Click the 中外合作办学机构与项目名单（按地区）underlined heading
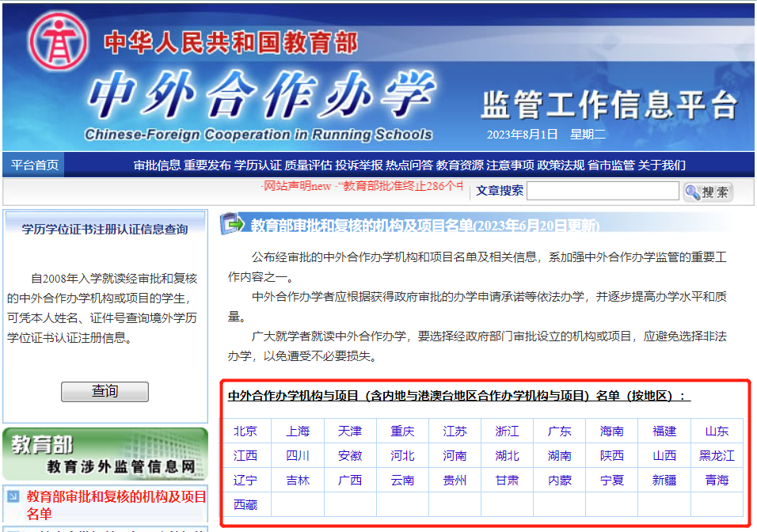This screenshot has width=757, height=532. [459, 396]
